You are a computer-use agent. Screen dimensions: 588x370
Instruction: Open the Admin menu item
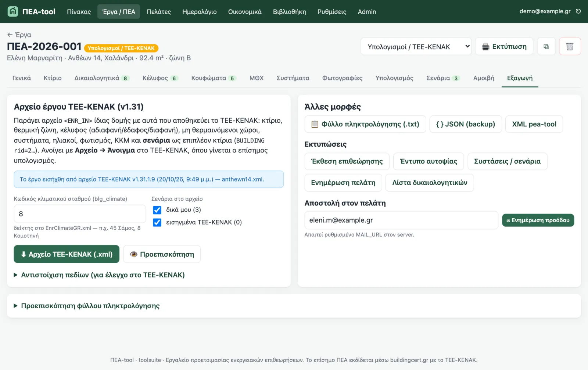(367, 12)
